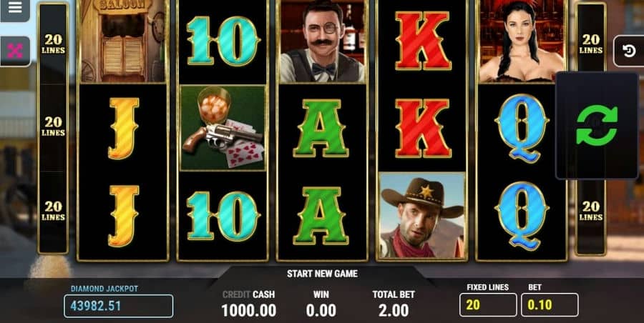Toggle fullscreen with the pink arrows icon

point(15,51)
